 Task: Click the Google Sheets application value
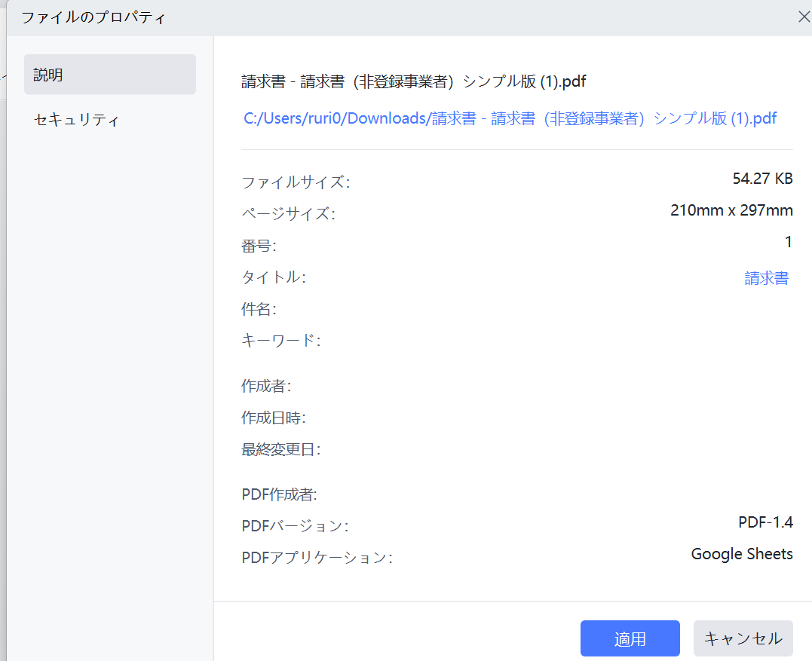click(741, 553)
